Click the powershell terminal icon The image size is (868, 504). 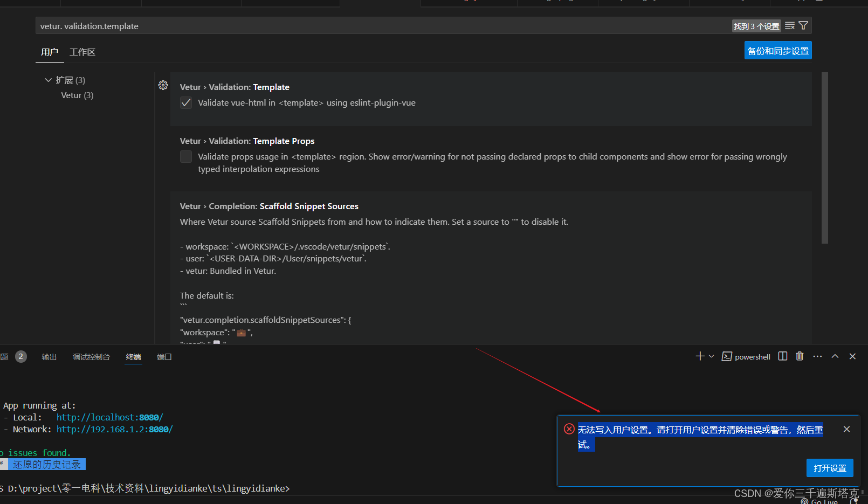[x=727, y=356]
